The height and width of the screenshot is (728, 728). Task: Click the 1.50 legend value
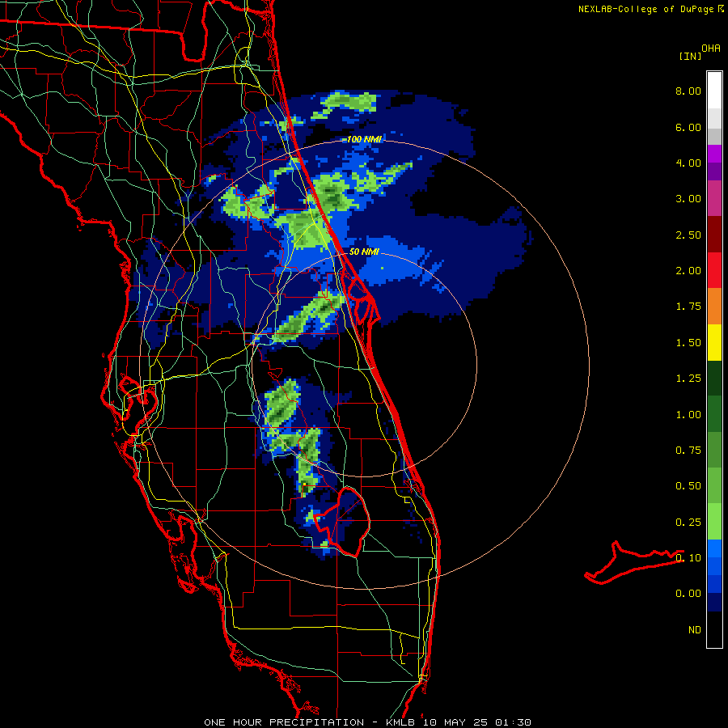(x=688, y=343)
